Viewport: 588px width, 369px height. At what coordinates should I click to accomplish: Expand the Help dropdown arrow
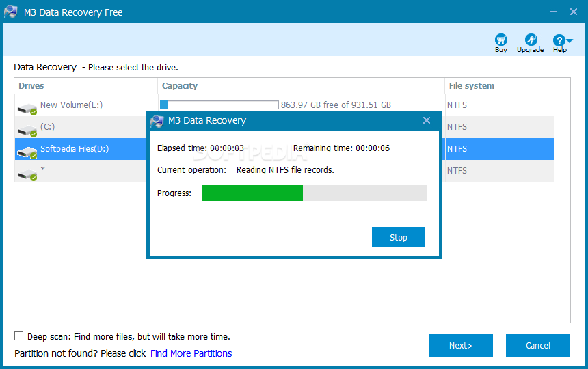(x=570, y=40)
